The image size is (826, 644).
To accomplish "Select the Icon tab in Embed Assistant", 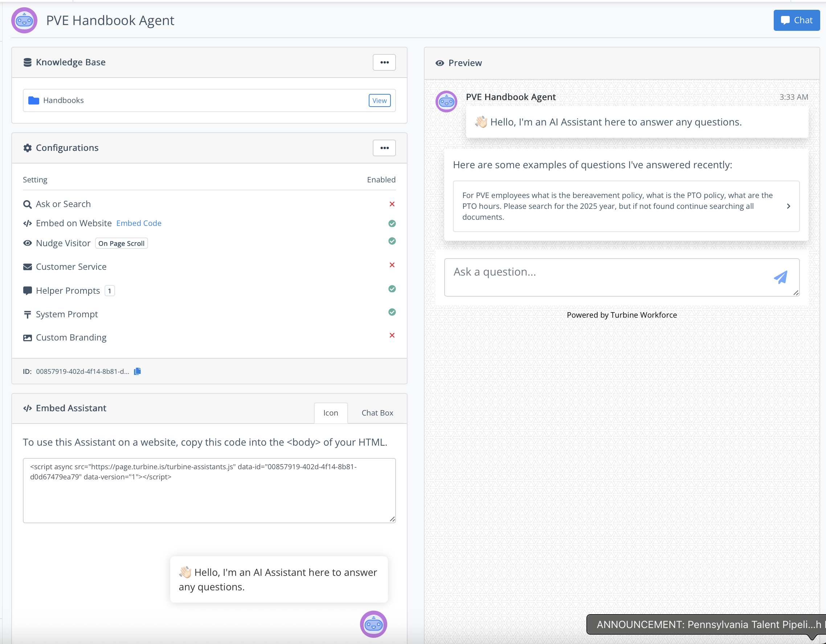I will (331, 413).
